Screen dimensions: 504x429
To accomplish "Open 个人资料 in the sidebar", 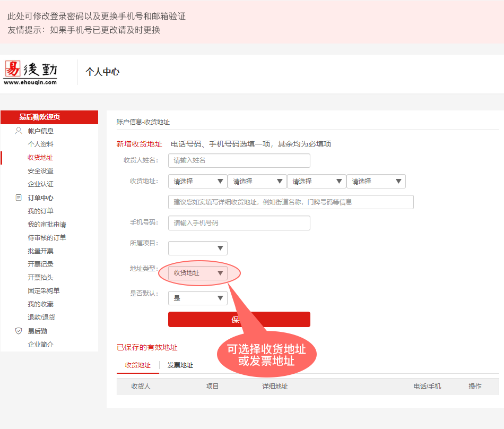I will pyautogui.click(x=40, y=144).
